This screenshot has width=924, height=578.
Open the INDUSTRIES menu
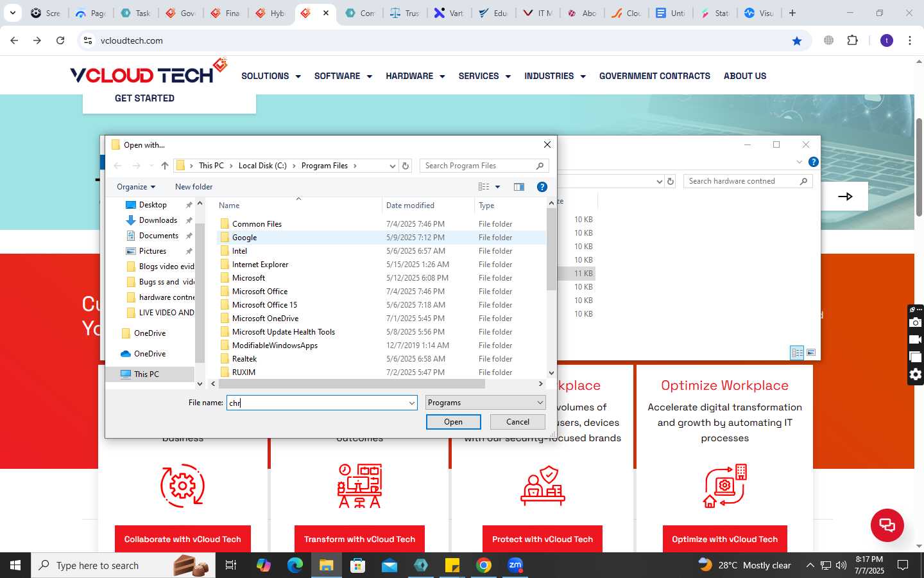click(555, 76)
